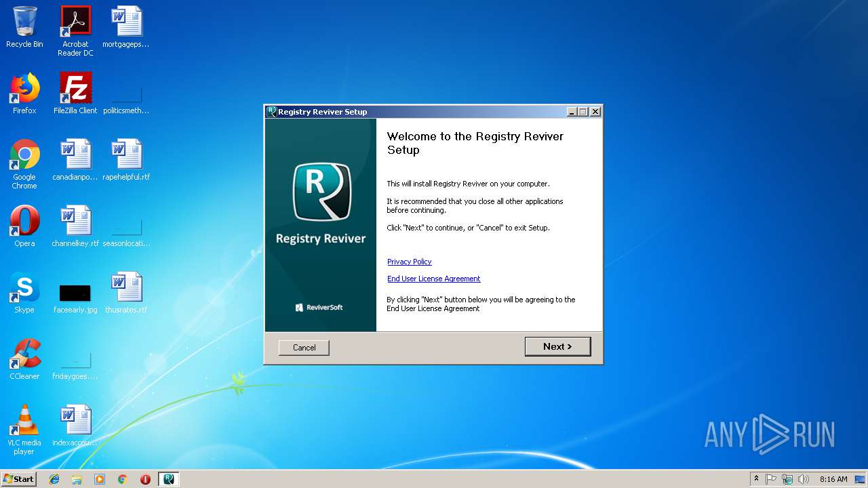Close the Registry Reviver Setup window
The image size is (868, 488).
(x=595, y=112)
